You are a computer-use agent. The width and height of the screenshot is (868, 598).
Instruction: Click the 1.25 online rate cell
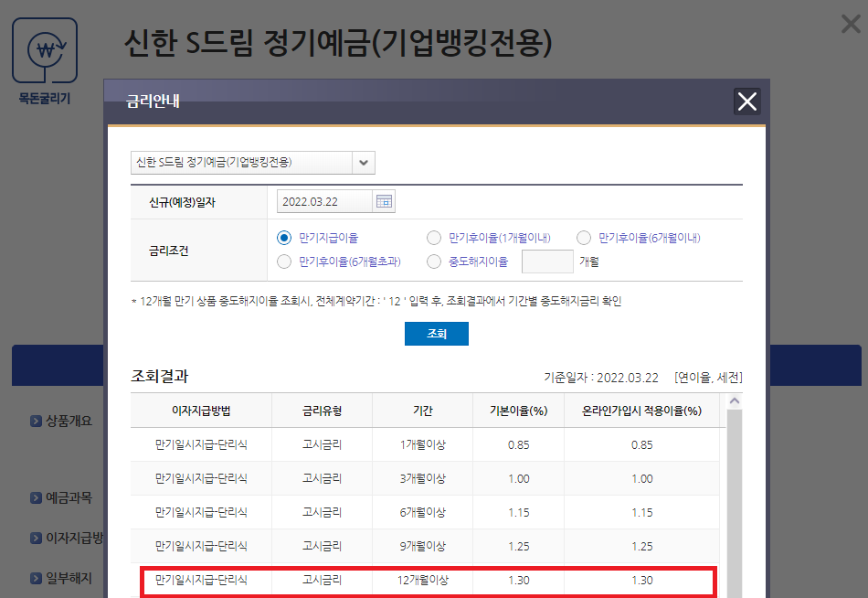pyautogui.click(x=642, y=546)
